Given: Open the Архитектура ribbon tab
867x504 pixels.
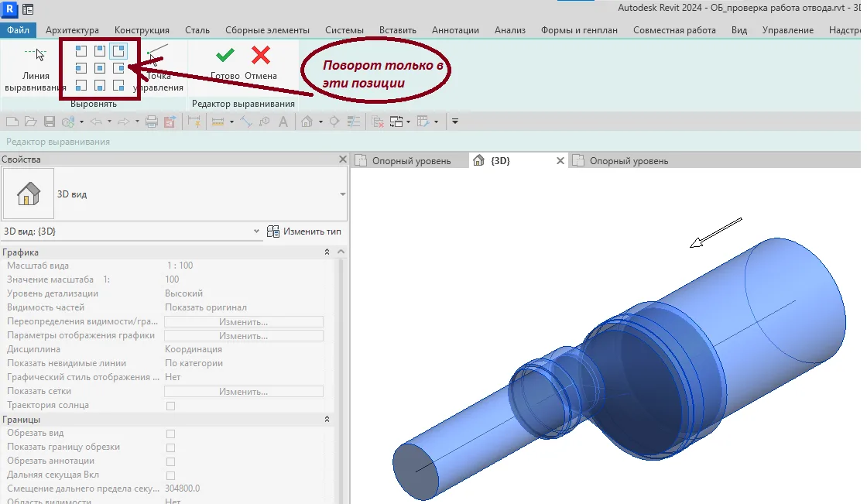Looking at the screenshot, I should [x=72, y=30].
